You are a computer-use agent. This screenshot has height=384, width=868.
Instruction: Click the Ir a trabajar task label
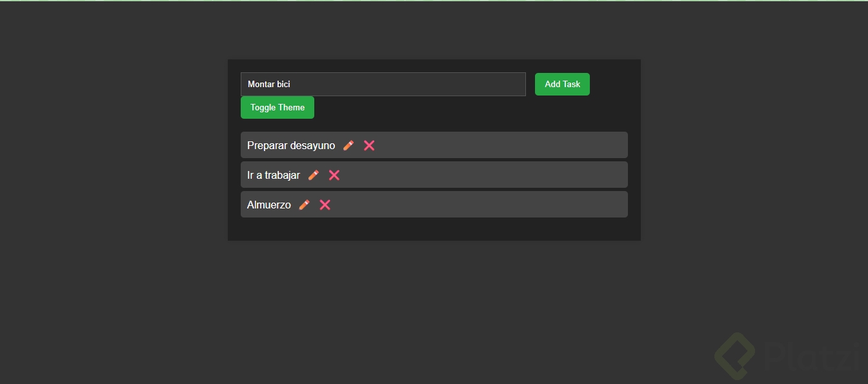(274, 176)
